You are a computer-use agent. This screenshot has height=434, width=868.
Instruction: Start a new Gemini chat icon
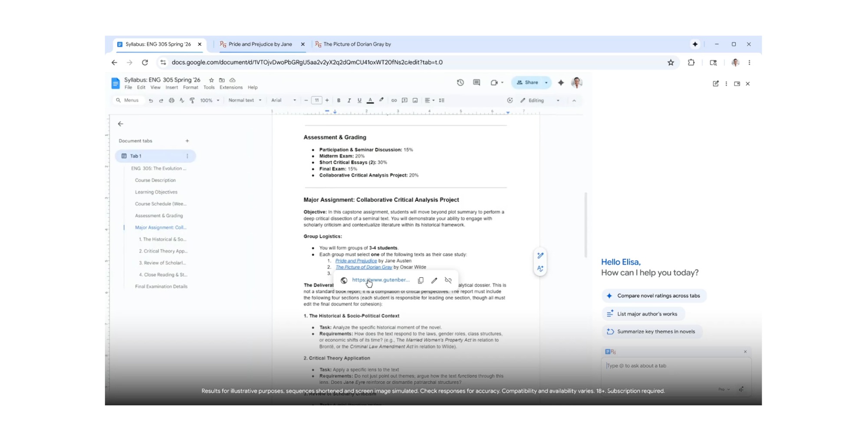click(716, 84)
